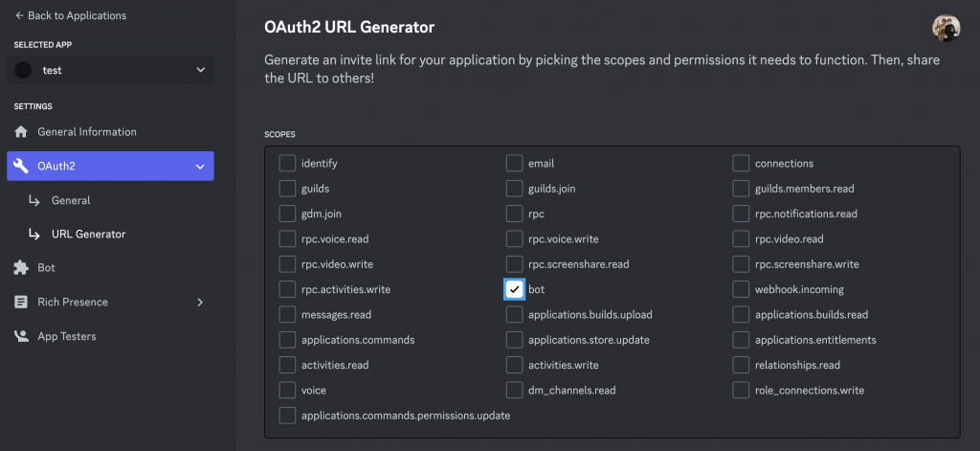This screenshot has height=451, width=980.
Task: Click the App Testers phone icon
Action: click(x=21, y=337)
